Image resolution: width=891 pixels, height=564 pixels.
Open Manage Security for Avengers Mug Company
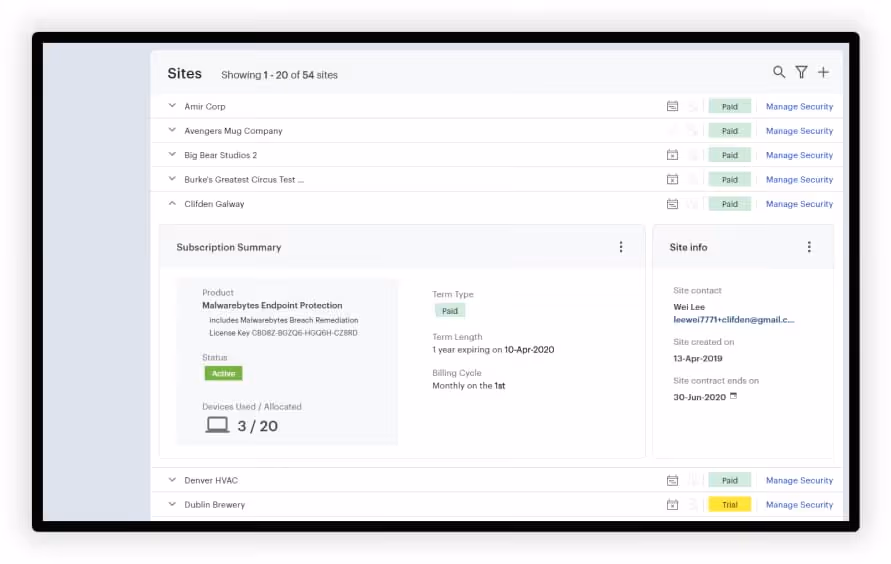[x=799, y=131]
